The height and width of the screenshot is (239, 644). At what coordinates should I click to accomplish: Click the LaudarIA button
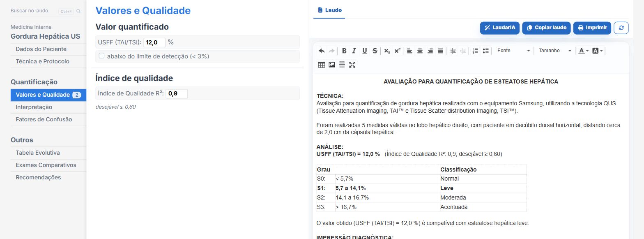[499, 28]
